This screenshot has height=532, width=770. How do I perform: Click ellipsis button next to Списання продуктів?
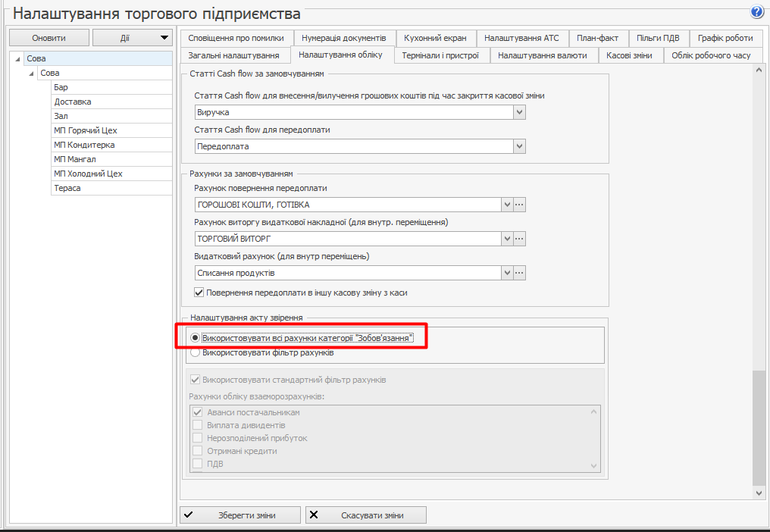pos(519,273)
